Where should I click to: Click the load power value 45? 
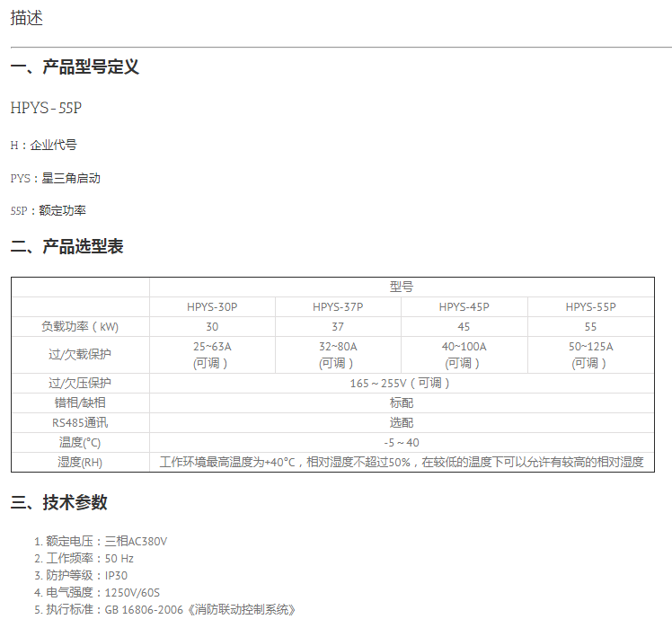(464, 327)
